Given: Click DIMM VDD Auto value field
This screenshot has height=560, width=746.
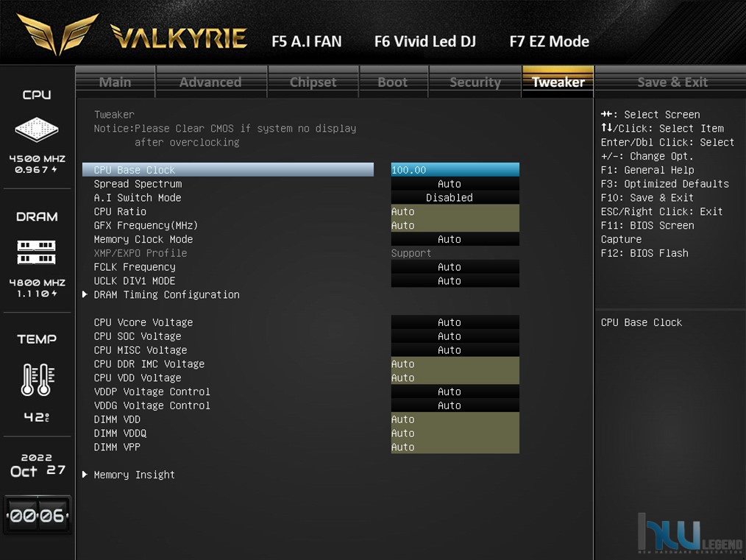Looking at the screenshot, I should click(x=455, y=419).
